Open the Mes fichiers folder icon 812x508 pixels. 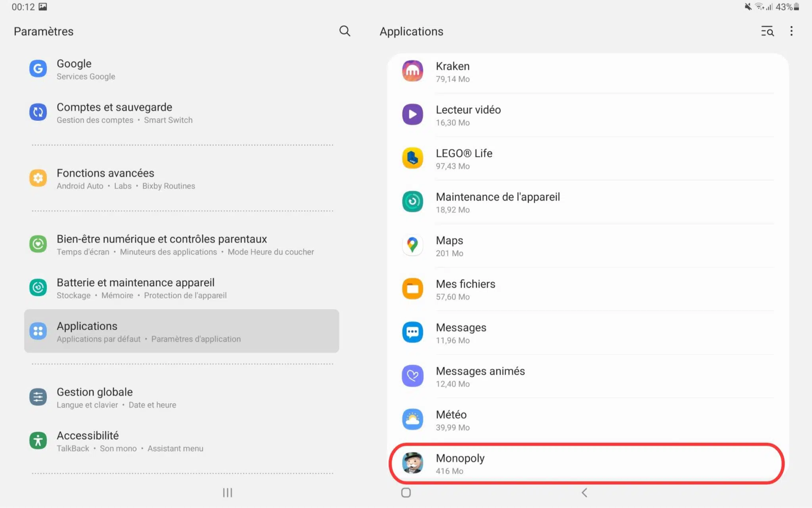tap(412, 289)
